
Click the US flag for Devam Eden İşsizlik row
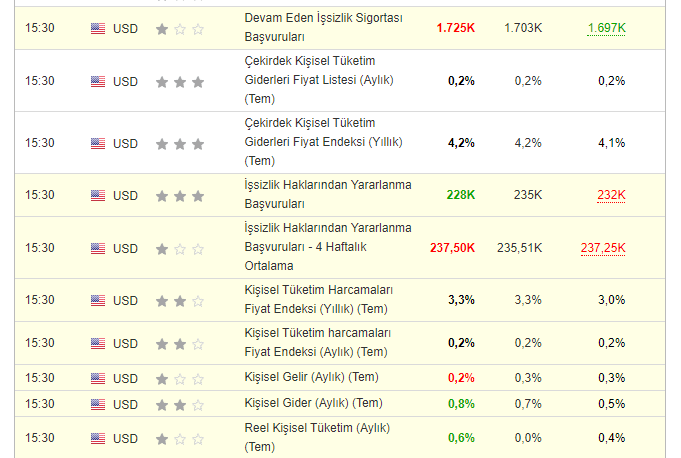(97, 29)
